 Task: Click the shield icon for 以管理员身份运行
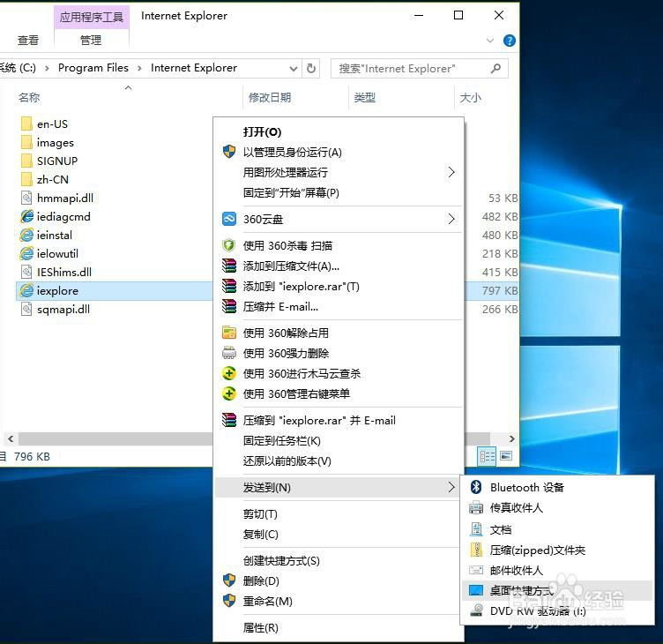click(x=229, y=152)
